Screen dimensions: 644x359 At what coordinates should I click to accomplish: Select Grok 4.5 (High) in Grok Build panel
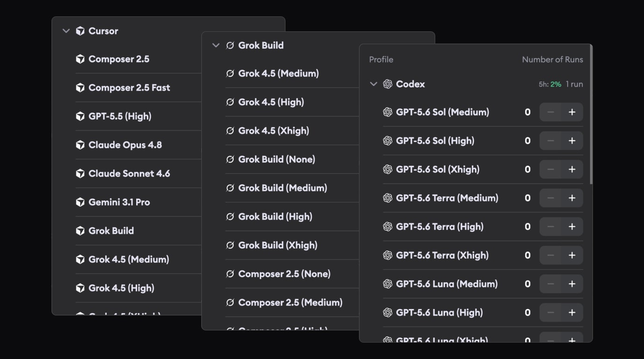tap(271, 102)
